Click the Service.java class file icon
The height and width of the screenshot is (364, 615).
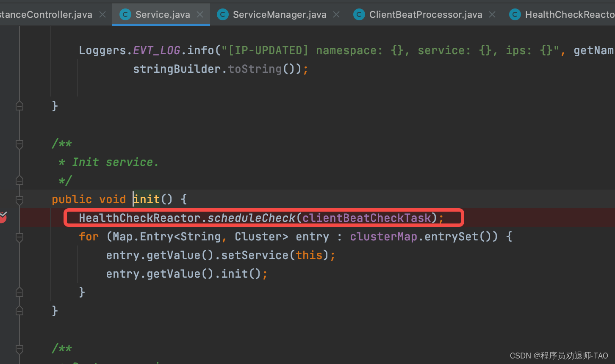tap(125, 15)
